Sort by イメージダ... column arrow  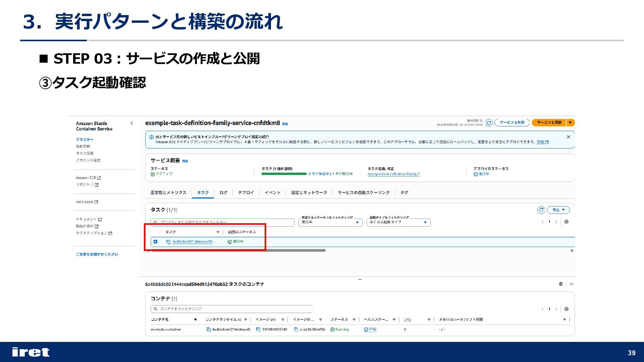point(320,320)
